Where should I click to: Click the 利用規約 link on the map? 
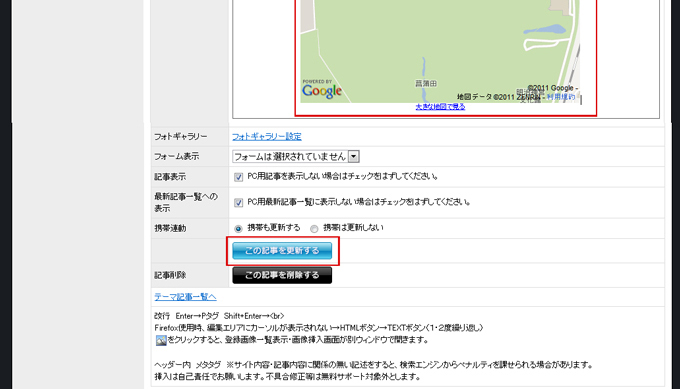[561, 97]
